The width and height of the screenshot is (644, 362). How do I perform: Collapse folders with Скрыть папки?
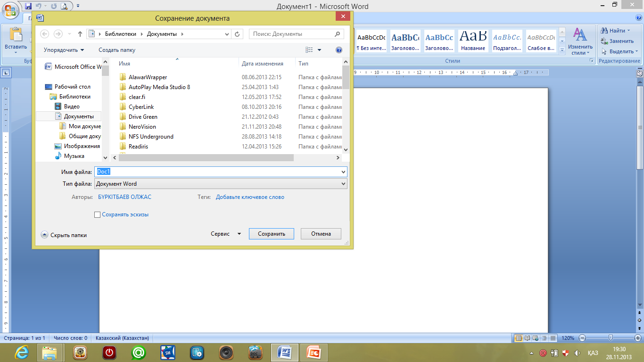pyautogui.click(x=64, y=235)
